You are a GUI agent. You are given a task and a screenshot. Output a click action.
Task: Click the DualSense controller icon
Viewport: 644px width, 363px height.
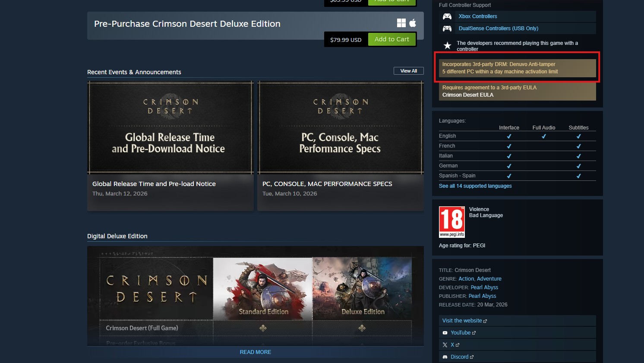point(447,28)
